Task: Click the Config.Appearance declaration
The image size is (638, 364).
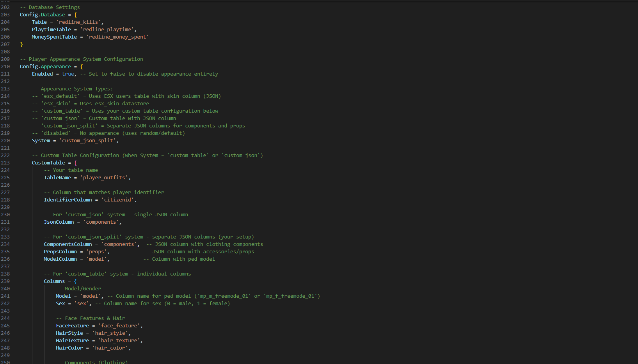Action: [45, 67]
